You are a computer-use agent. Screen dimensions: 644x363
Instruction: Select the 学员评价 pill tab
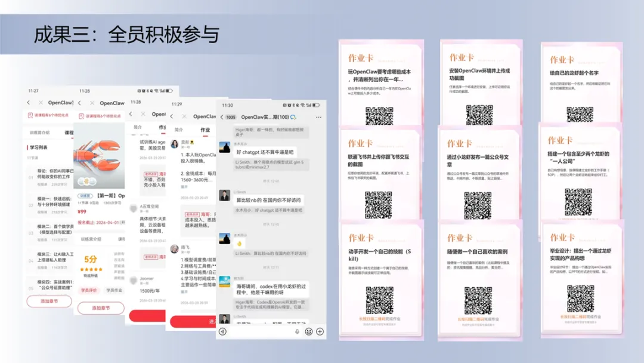(x=89, y=290)
